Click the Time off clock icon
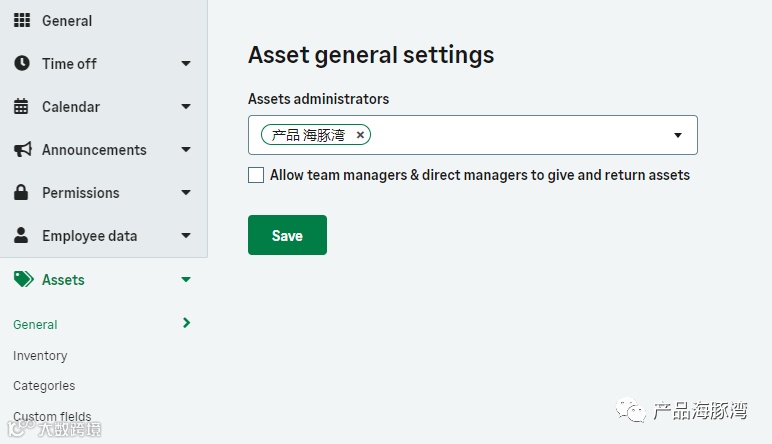Viewport: 772px width, 444px height. 22,63
